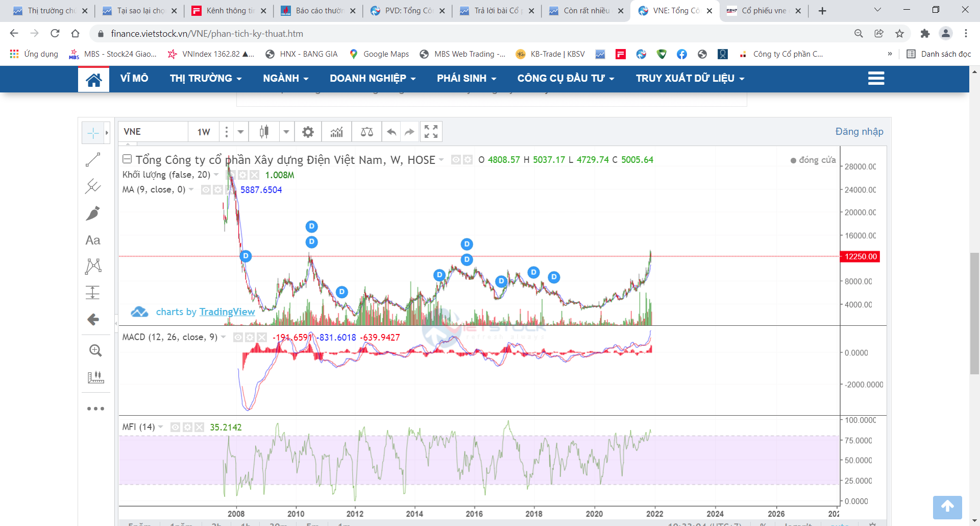Expand the interval dropdown arrow

pos(240,132)
